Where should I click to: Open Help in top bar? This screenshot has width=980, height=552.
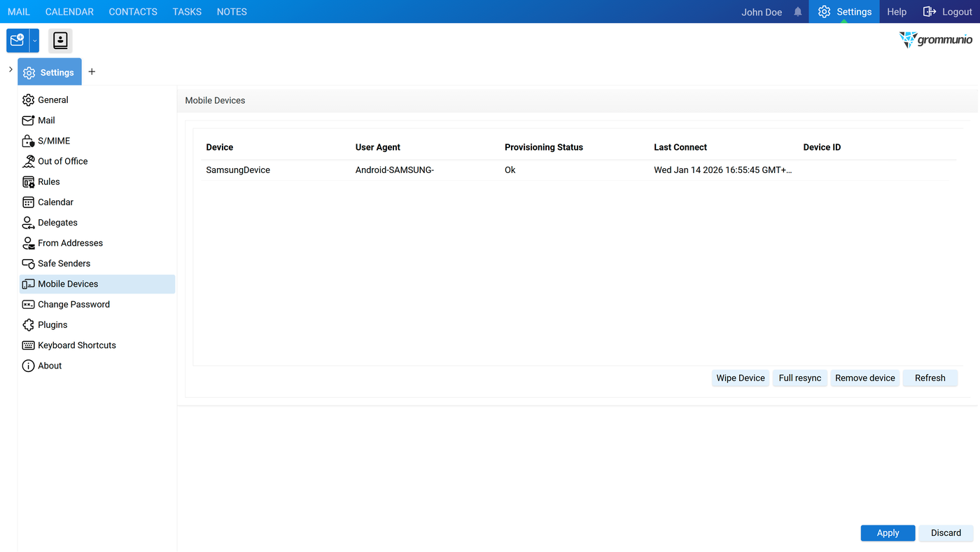897,12
